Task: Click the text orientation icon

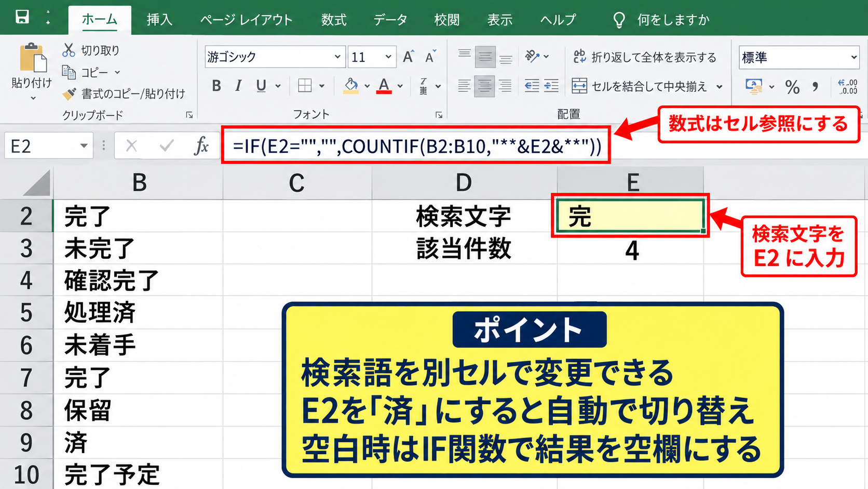Action: pos(532,56)
